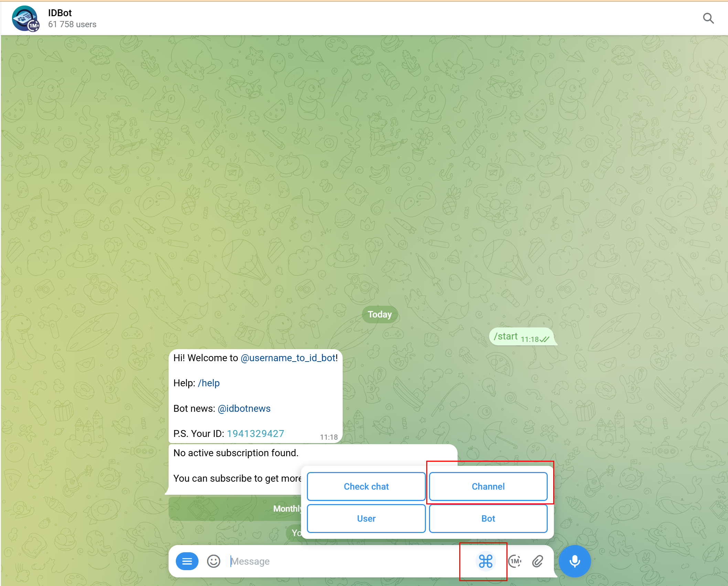Click the user ID 1941329427
This screenshot has height=586, width=728.
click(x=255, y=434)
